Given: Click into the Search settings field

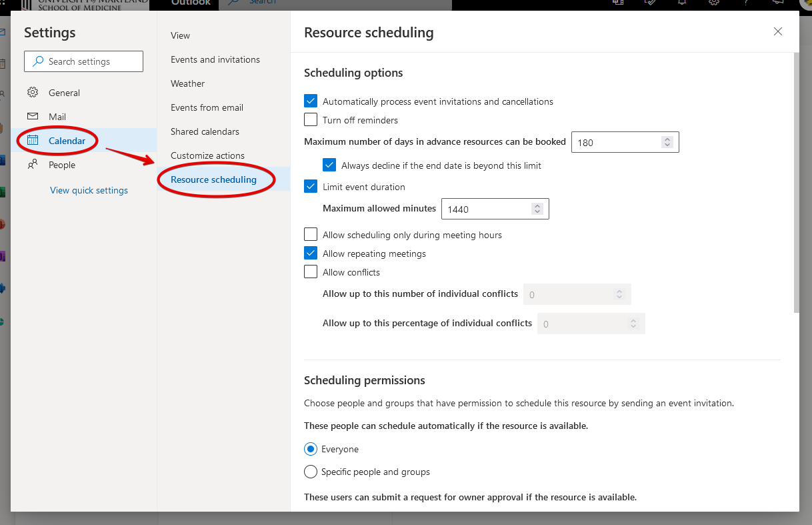Looking at the screenshot, I should tap(90, 61).
